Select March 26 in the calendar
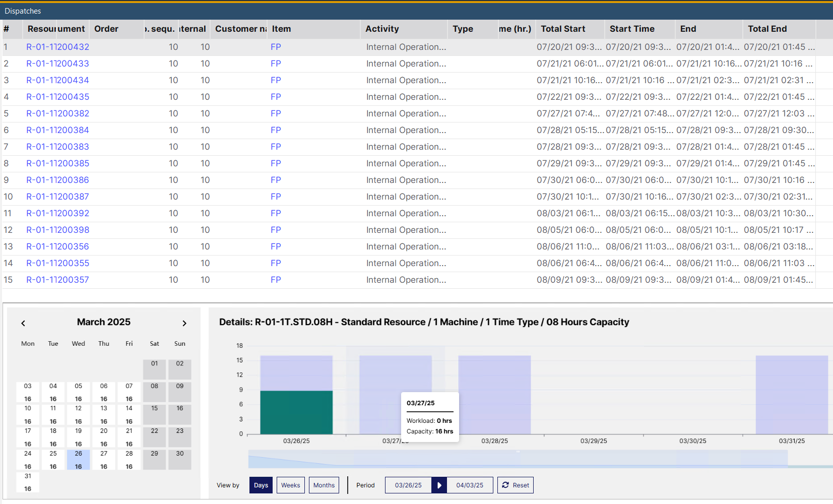Screen dimensions: 833x504 [x=79, y=459]
